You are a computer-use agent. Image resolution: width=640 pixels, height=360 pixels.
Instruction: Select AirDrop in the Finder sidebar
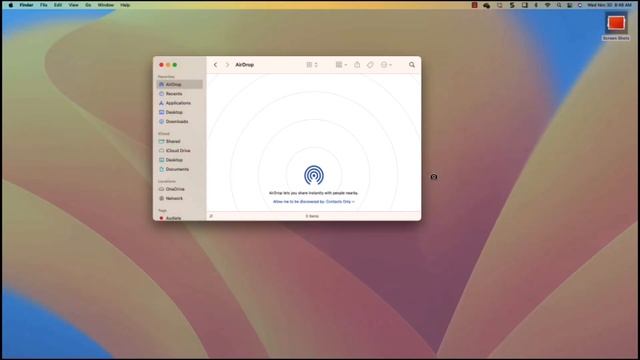click(x=180, y=84)
